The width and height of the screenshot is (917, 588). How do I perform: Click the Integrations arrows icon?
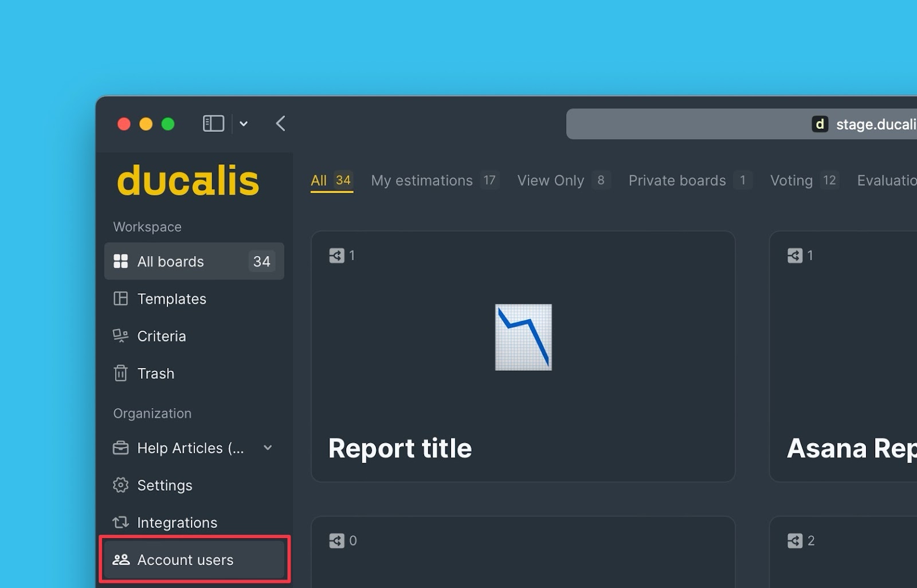pyautogui.click(x=120, y=522)
